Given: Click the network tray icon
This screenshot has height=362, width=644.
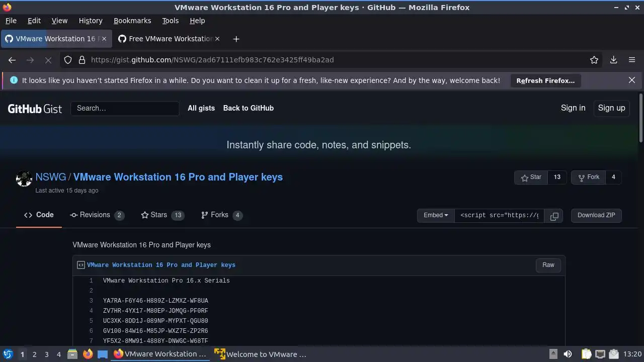Looking at the screenshot, I should click(x=600, y=354).
